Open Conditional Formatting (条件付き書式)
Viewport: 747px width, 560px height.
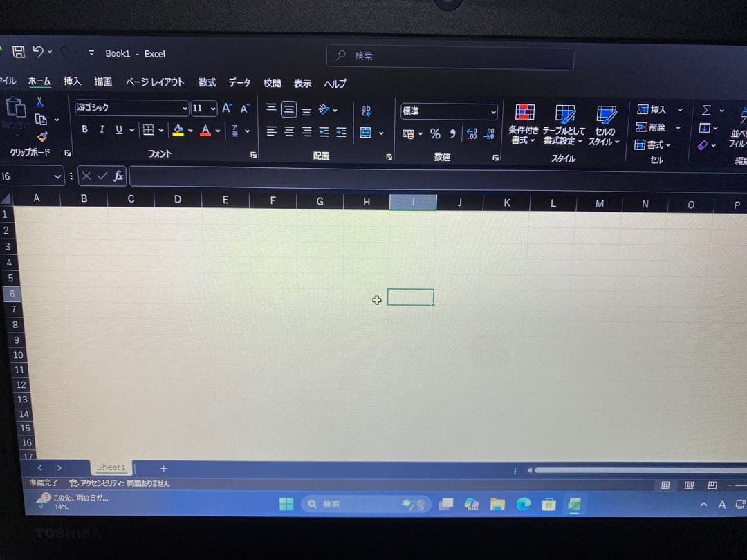pos(524,123)
